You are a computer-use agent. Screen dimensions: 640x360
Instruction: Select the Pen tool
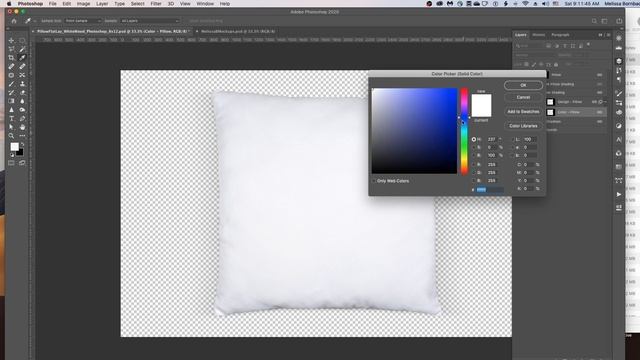pos(22,118)
